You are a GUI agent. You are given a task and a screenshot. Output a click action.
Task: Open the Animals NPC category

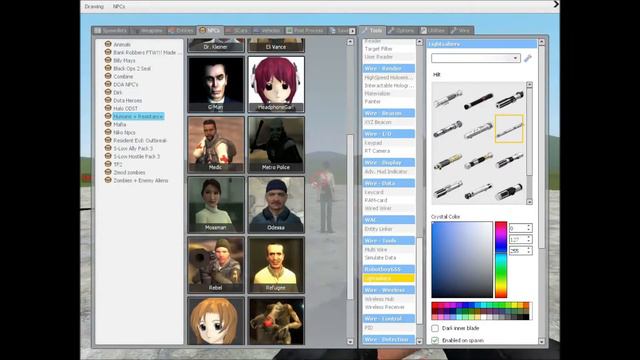(x=122, y=44)
